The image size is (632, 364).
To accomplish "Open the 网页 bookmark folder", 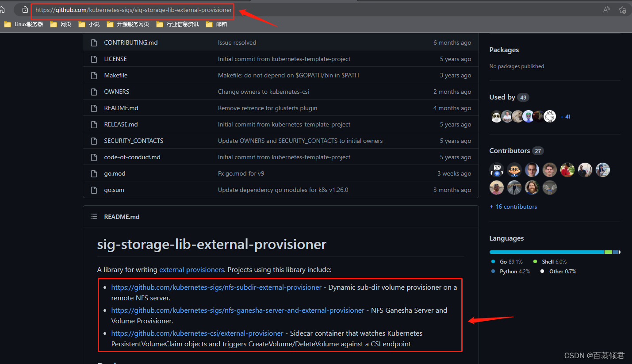I will (x=61, y=24).
